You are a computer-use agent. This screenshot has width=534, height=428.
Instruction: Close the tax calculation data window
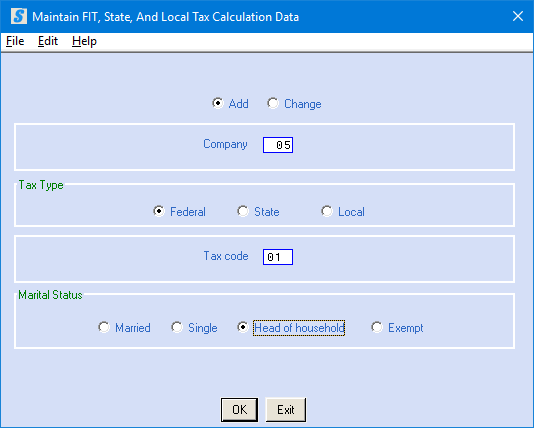(518, 16)
